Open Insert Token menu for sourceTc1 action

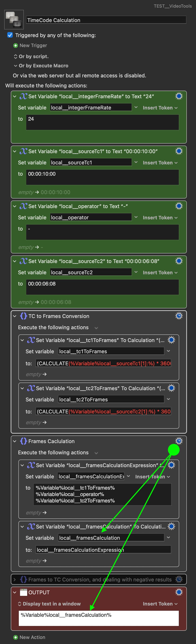click(160, 163)
